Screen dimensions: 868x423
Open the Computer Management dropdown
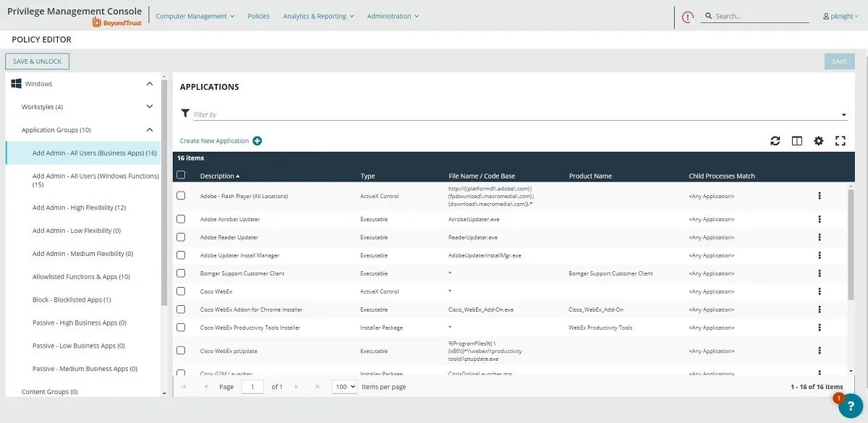(x=195, y=16)
